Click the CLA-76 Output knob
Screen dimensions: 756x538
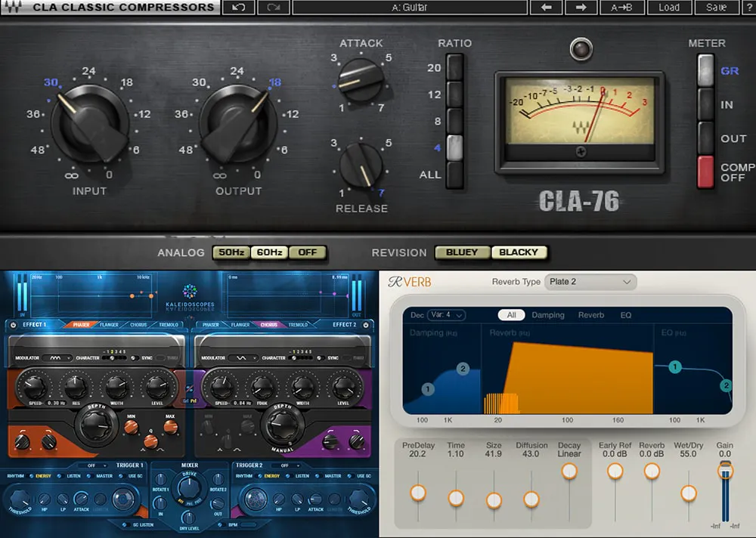coord(237,123)
